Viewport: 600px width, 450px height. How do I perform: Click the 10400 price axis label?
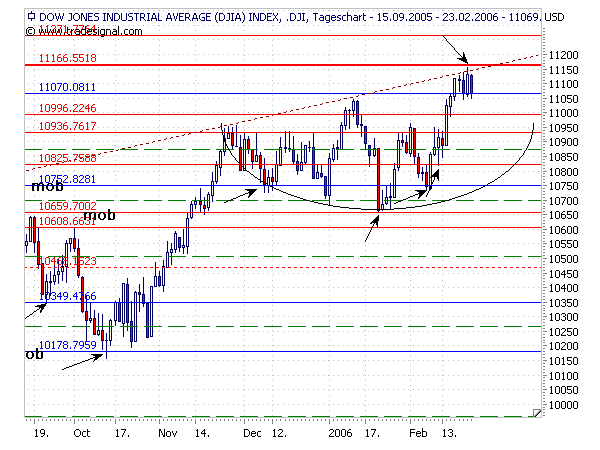563,289
